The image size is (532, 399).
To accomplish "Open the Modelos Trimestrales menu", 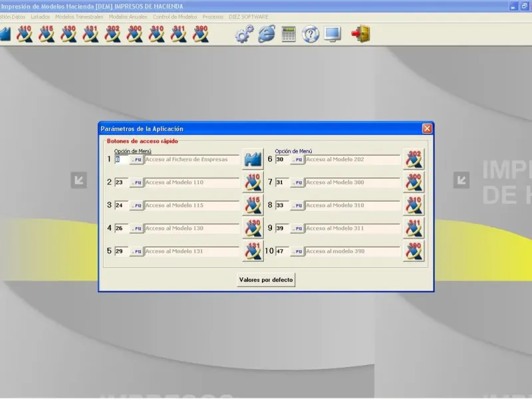I will point(79,17).
